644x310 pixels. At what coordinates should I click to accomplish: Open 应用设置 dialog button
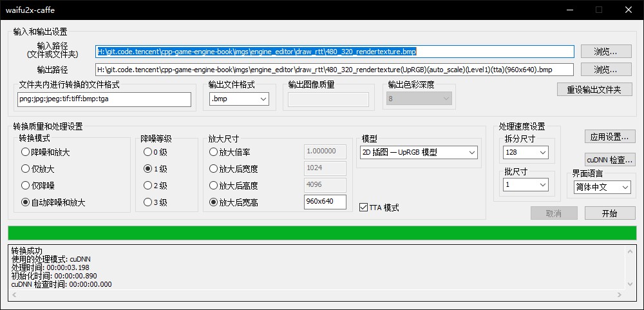tap(609, 137)
